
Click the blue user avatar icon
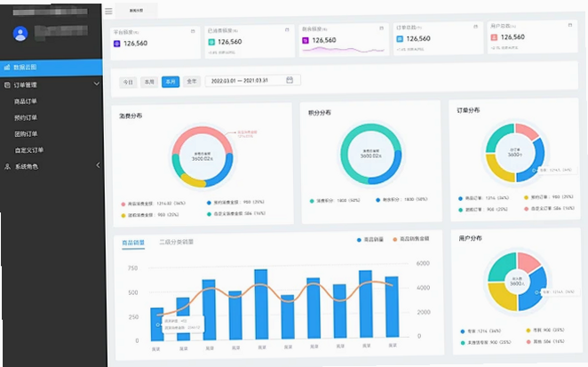click(20, 34)
